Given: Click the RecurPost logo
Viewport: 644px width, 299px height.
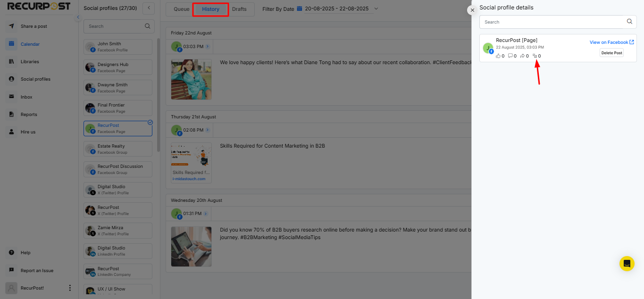Looking at the screenshot, I should [x=39, y=6].
